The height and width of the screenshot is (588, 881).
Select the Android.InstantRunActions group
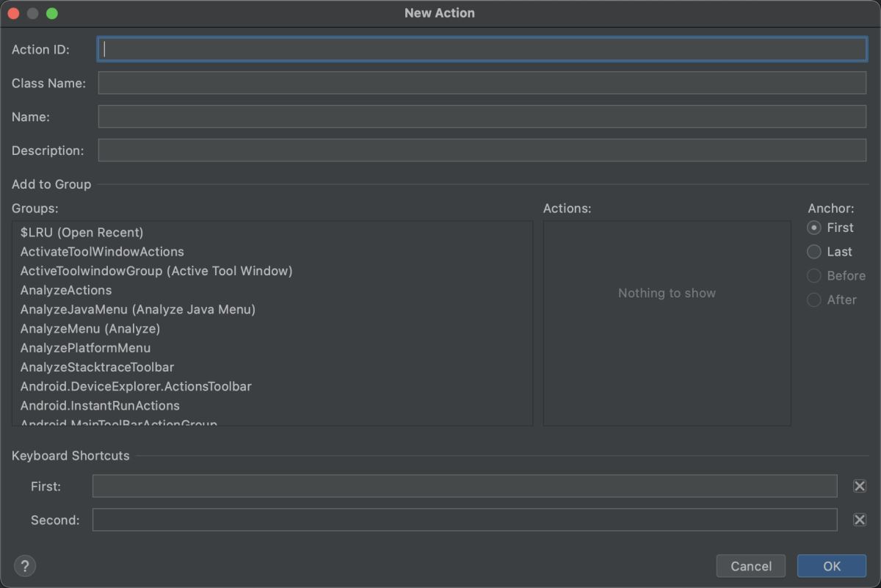(100, 405)
